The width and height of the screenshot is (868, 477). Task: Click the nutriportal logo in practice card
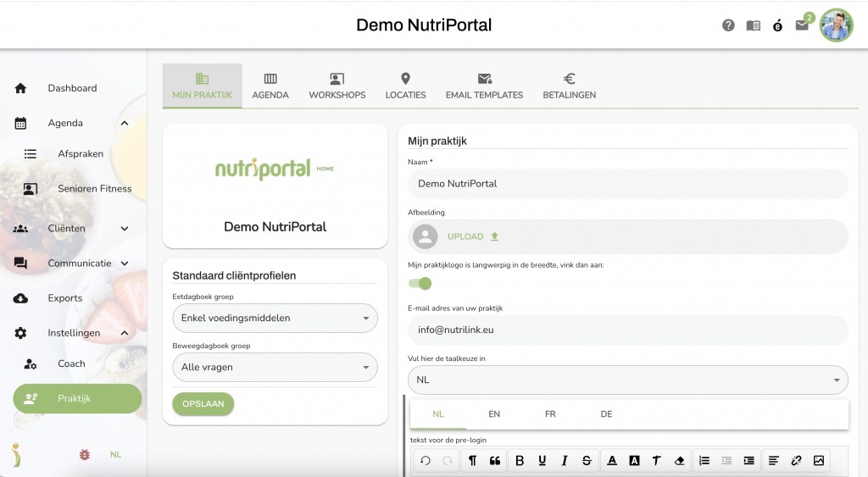pyautogui.click(x=275, y=169)
